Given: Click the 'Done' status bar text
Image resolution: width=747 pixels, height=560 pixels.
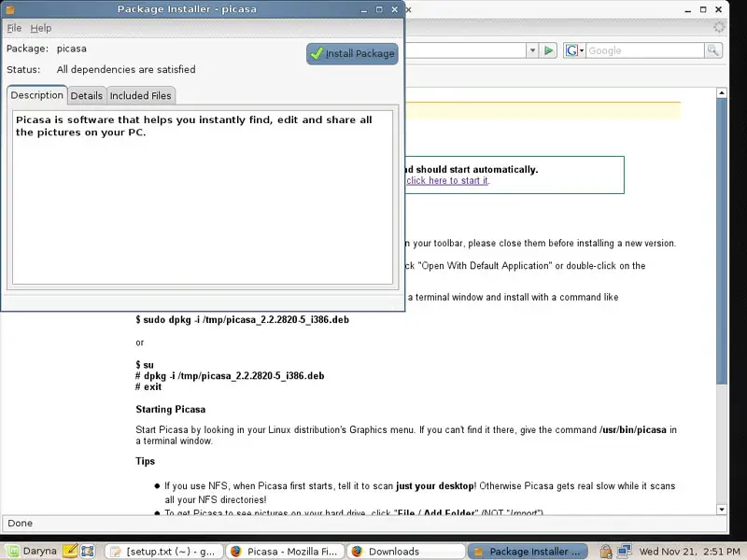Looking at the screenshot, I should [x=21, y=523].
